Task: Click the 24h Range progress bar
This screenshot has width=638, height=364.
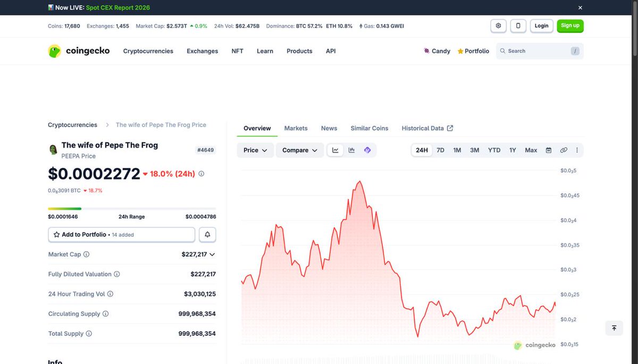Action: [132, 208]
